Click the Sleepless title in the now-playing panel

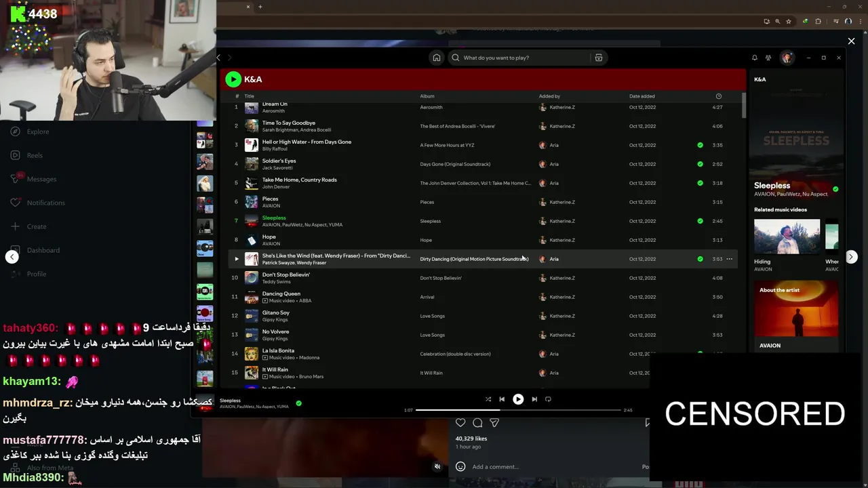(x=772, y=185)
